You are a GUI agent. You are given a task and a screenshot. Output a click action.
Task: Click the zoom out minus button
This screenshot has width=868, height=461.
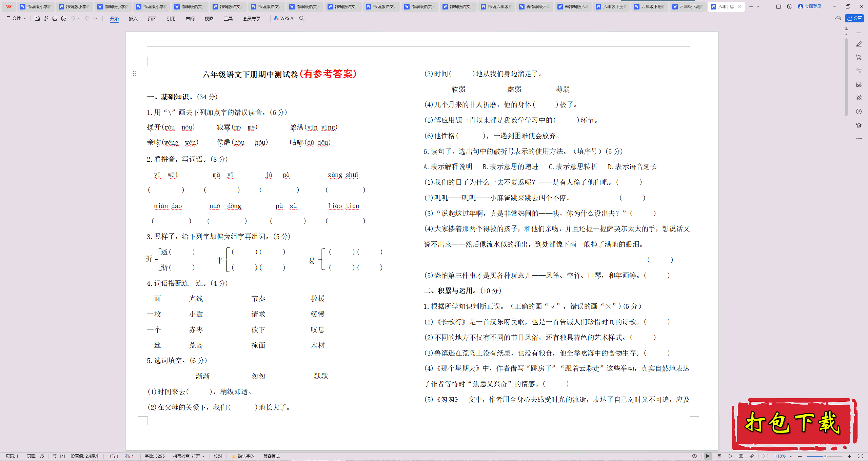[x=800, y=456]
